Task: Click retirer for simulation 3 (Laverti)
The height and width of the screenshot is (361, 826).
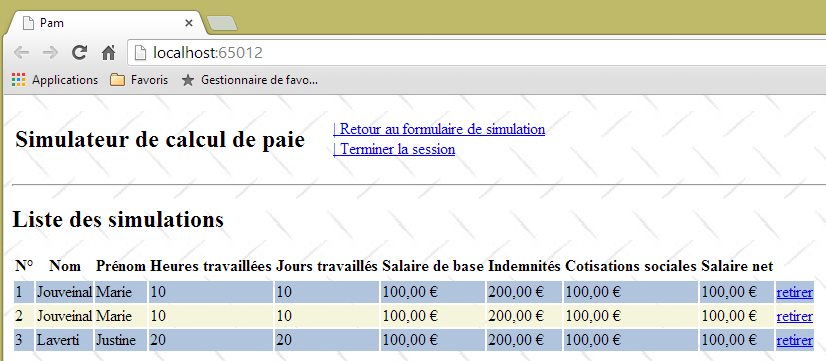Action: click(x=794, y=340)
